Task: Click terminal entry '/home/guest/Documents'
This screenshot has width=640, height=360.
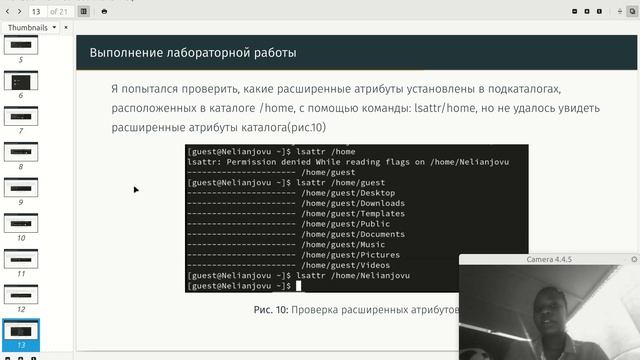Action: point(353,234)
